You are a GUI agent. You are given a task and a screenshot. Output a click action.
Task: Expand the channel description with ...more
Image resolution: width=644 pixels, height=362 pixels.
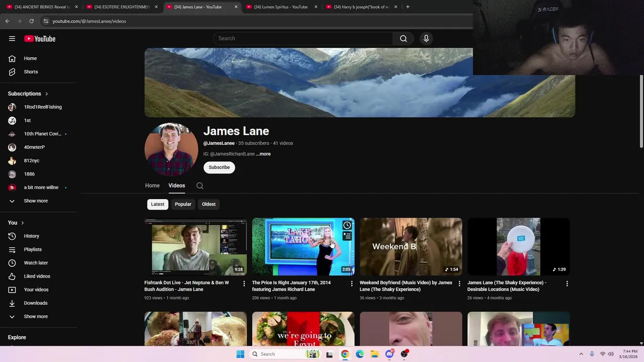[x=263, y=154]
